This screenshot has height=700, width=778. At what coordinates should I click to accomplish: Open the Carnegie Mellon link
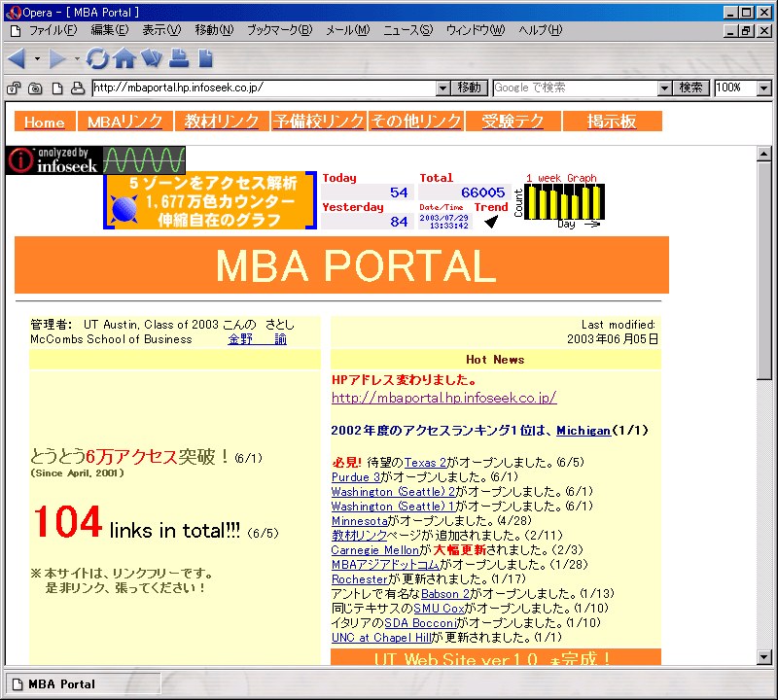(375, 550)
